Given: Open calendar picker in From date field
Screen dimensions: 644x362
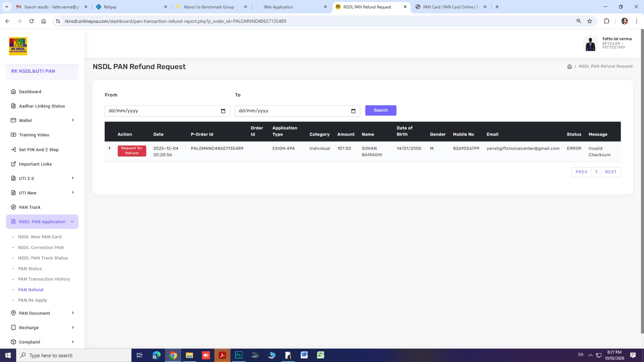Looking at the screenshot, I should [x=223, y=111].
